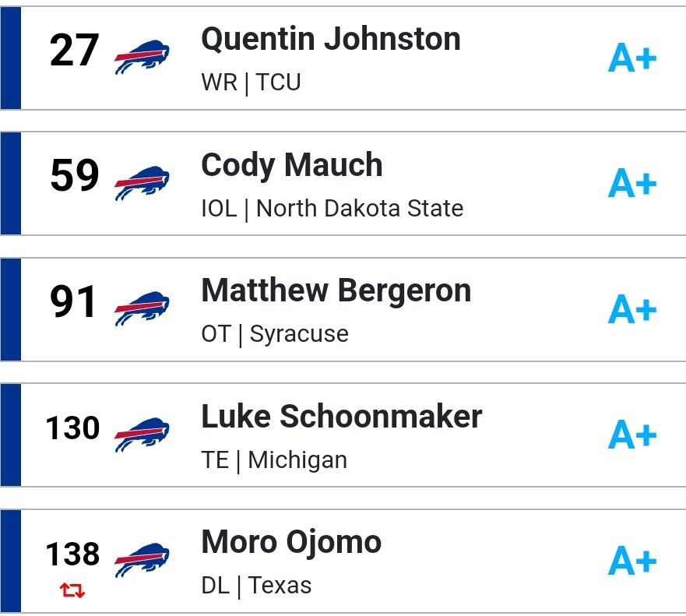Click the A+ grade for Quentin Johnston
This screenshot has height=616, width=686.
(632, 58)
